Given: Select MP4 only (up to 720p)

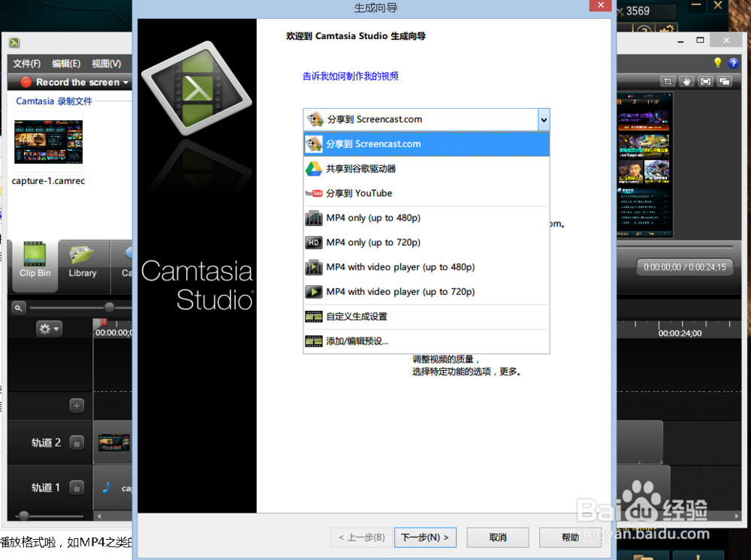Looking at the screenshot, I should click(x=427, y=242).
